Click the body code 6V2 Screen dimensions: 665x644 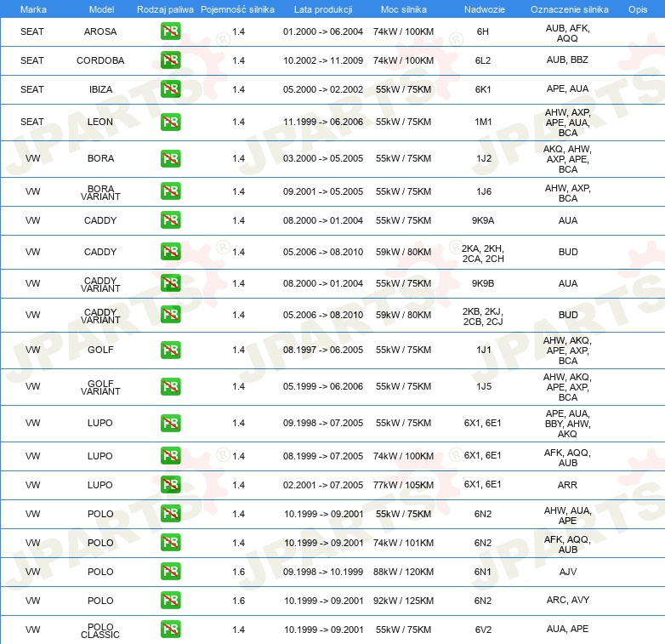[x=483, y=630]
